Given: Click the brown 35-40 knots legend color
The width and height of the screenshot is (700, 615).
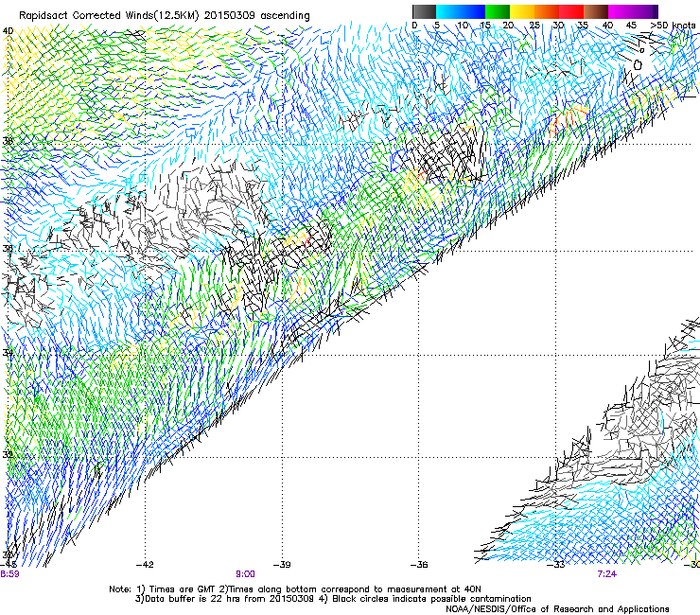Looking at the screenshot, I should (x=596, y=11).
